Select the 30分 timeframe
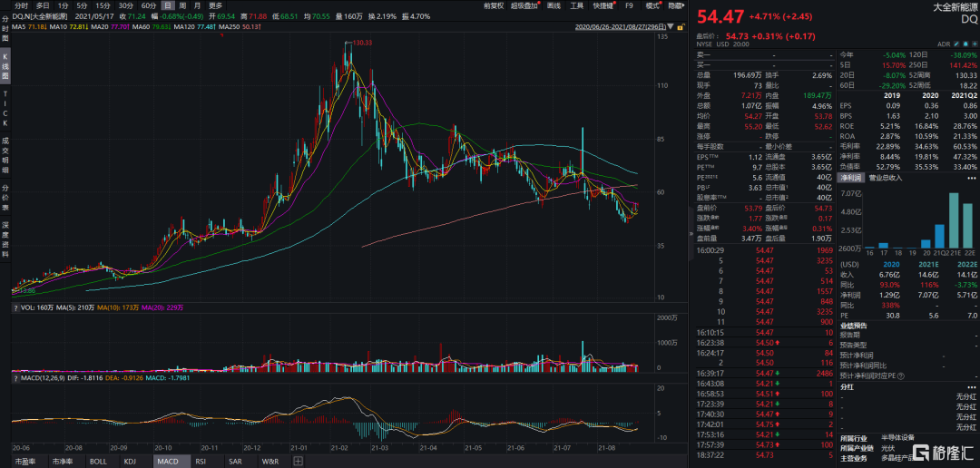Screen dimensions: 980x468 [126, 5]
